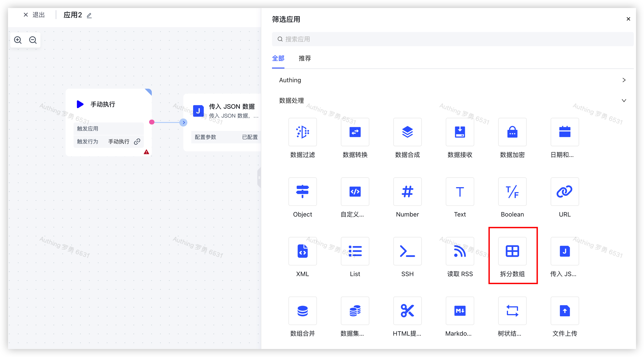
Task: Edit the 应用2 name pencil icon
Action: 89,16
